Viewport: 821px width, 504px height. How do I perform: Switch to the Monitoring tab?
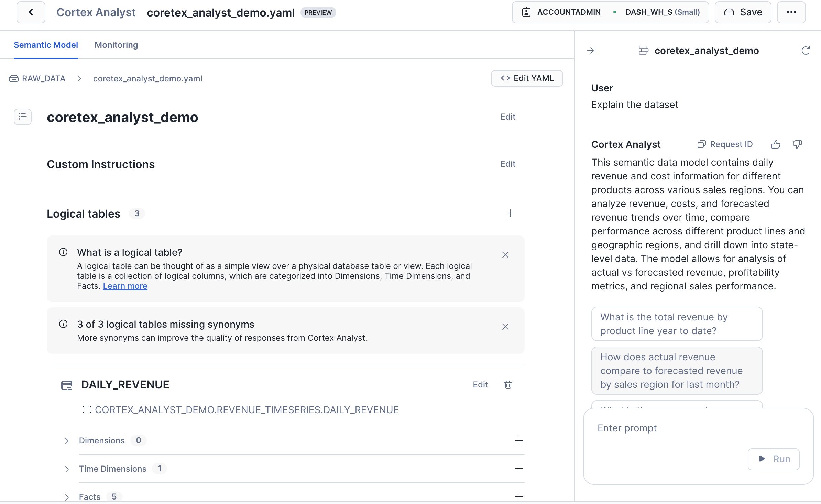click(116, 45)
